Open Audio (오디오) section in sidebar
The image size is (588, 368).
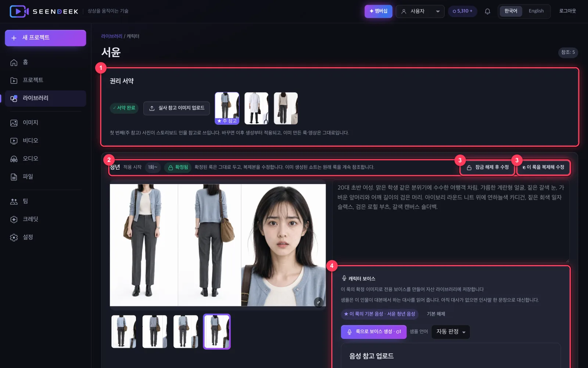coord(46,159)
